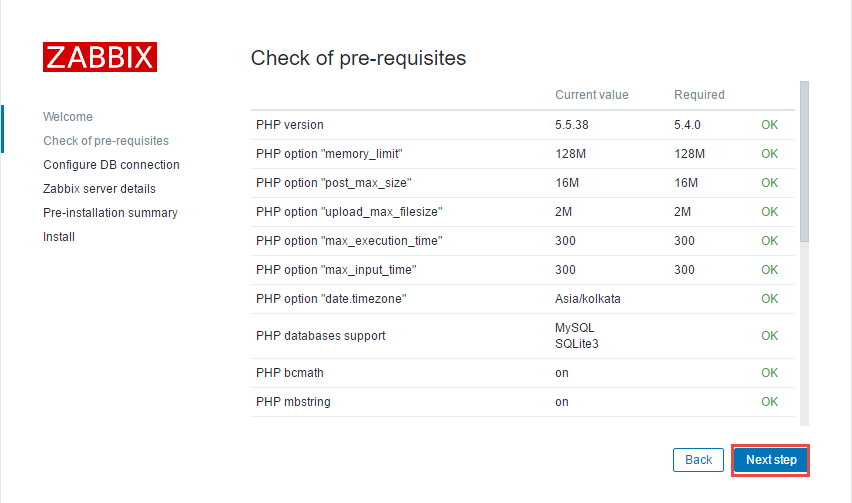Click OK status for PHP mbstring
This screenshot has height=503, width=852.
769,402
